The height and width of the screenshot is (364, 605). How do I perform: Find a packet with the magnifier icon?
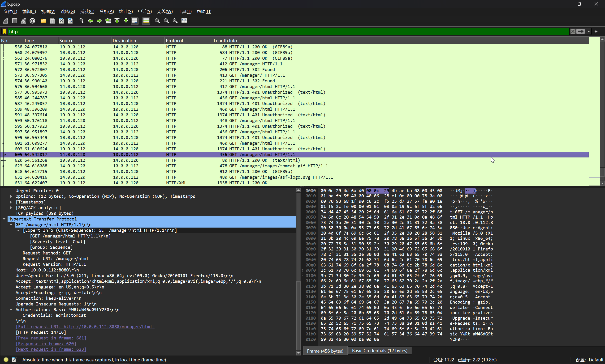click(82, 21)
